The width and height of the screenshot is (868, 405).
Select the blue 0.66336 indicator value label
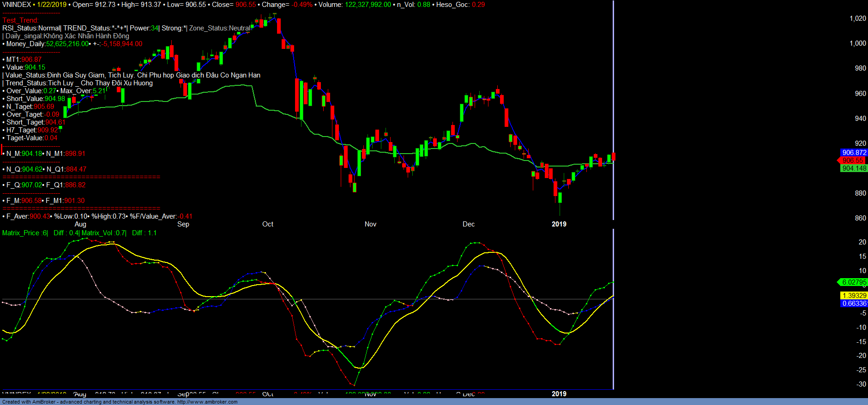(x=854, y=304)
